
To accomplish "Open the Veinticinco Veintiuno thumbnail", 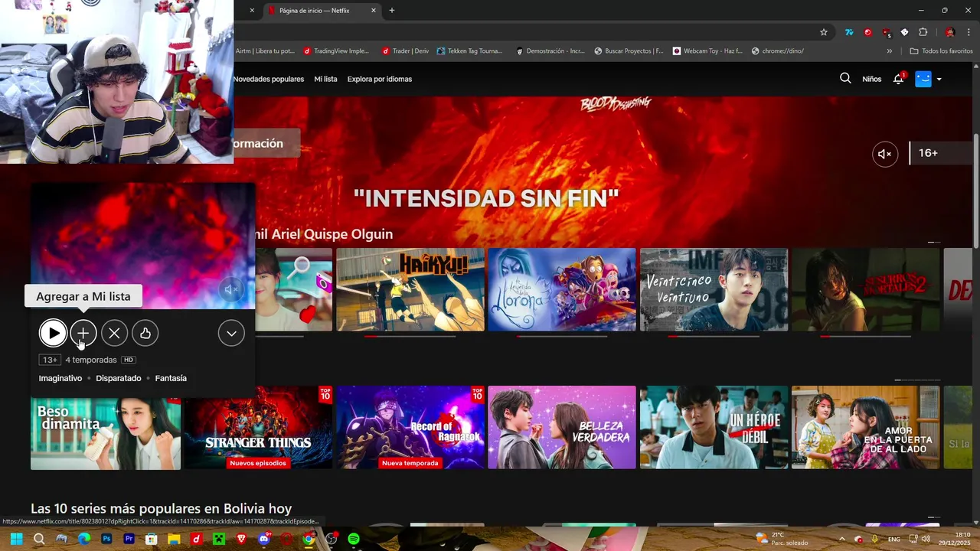I will coord(714,289).
